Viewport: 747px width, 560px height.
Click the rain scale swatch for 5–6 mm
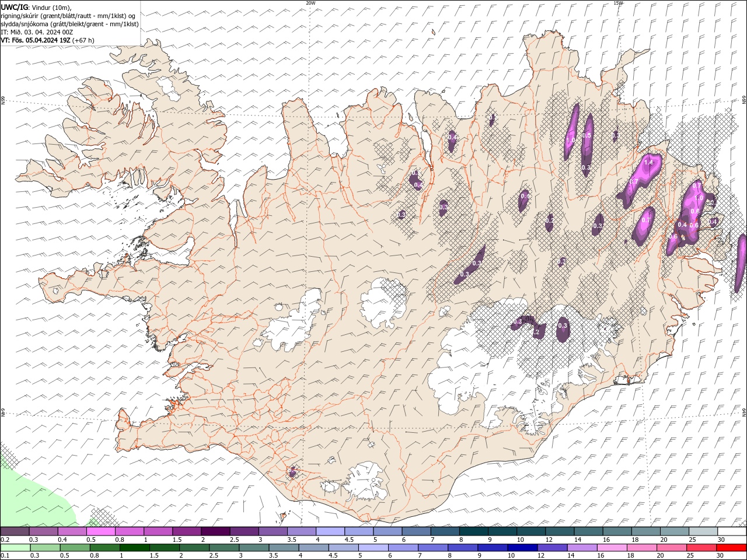tap(373, 548)
